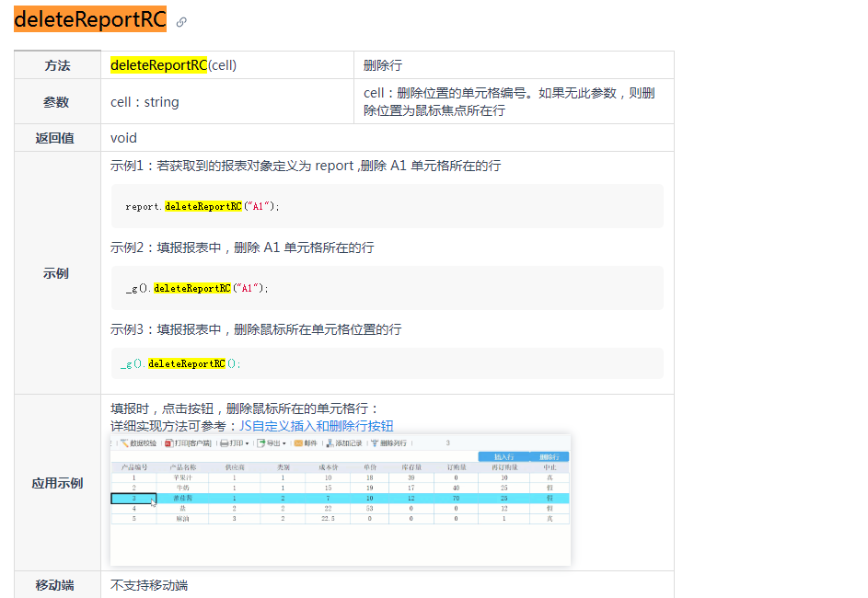Click the 牛奶 cell in the embedded table

click(x=182, y=488)
